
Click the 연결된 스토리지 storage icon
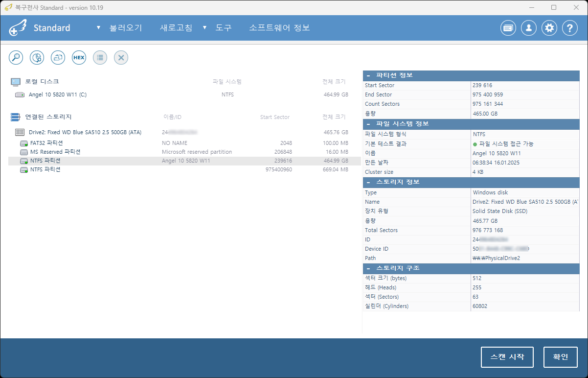click(16, 117)
